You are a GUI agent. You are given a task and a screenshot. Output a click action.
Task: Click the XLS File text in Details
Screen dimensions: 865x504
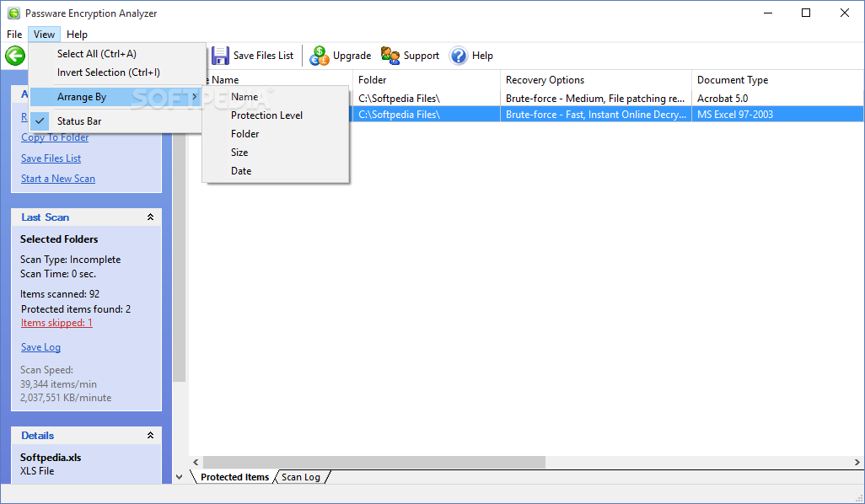[x=37, y=471]
